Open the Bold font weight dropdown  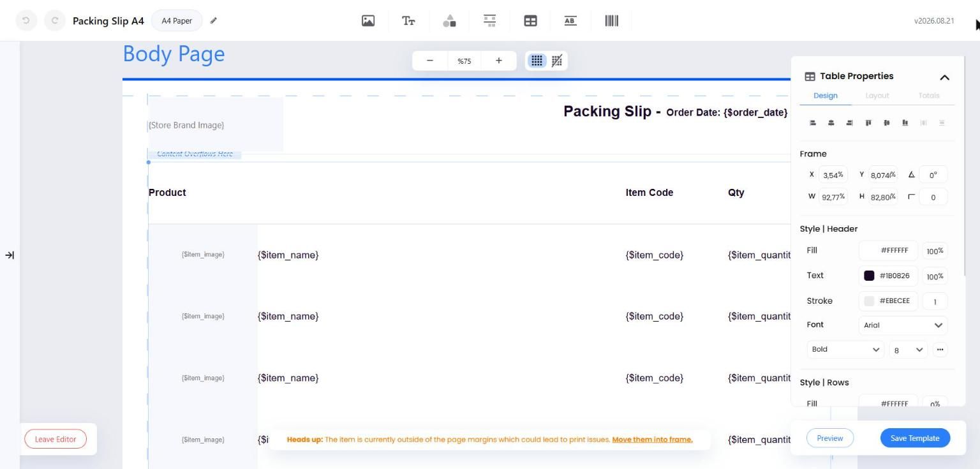pos(845,350)
